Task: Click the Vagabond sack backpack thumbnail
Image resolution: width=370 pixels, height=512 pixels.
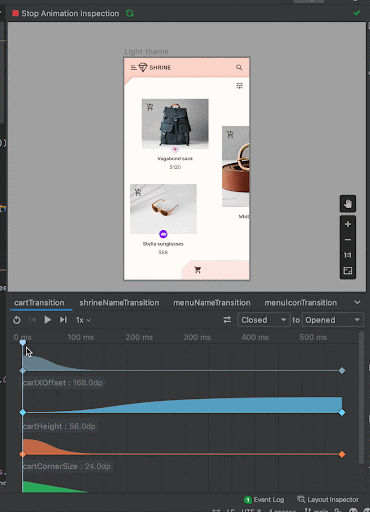Action: (x=175, y=124)
